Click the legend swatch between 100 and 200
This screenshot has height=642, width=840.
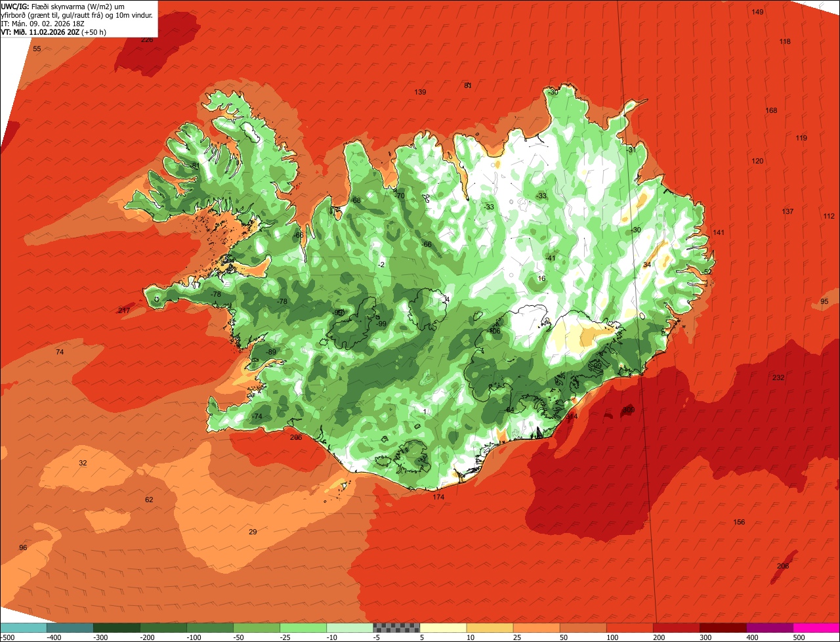click(x=630, y=628)
